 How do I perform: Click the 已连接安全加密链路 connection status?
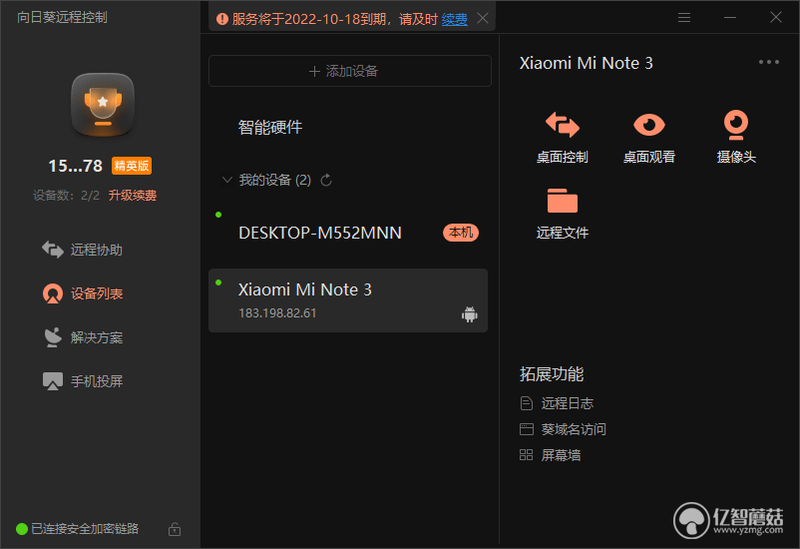tap(85, 529)
